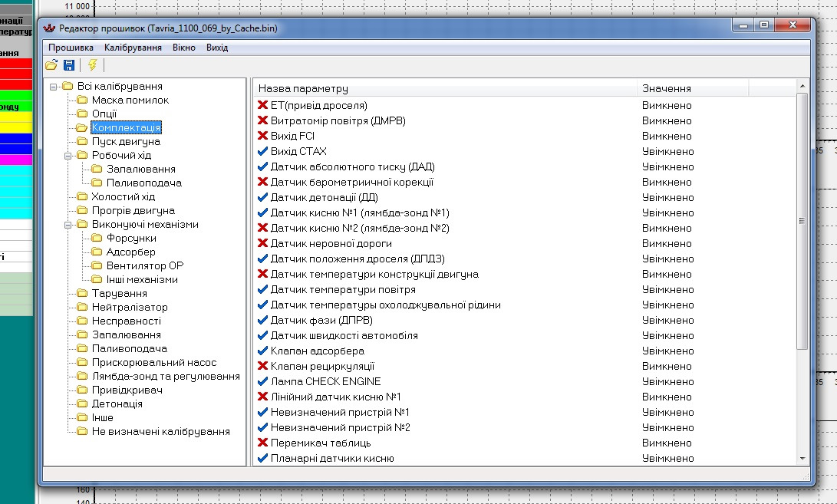This screenshot has height=504, width=837.
Task: Save firmware floppy disk icon
Action: 69,65
